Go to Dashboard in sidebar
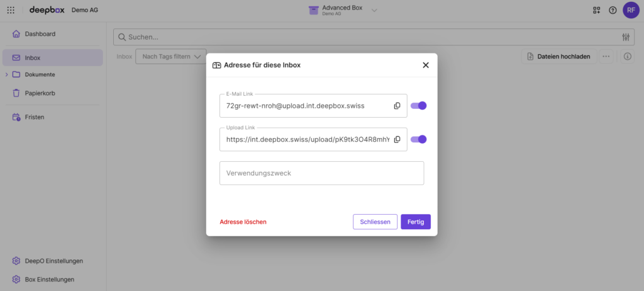 tap(40, 34)
